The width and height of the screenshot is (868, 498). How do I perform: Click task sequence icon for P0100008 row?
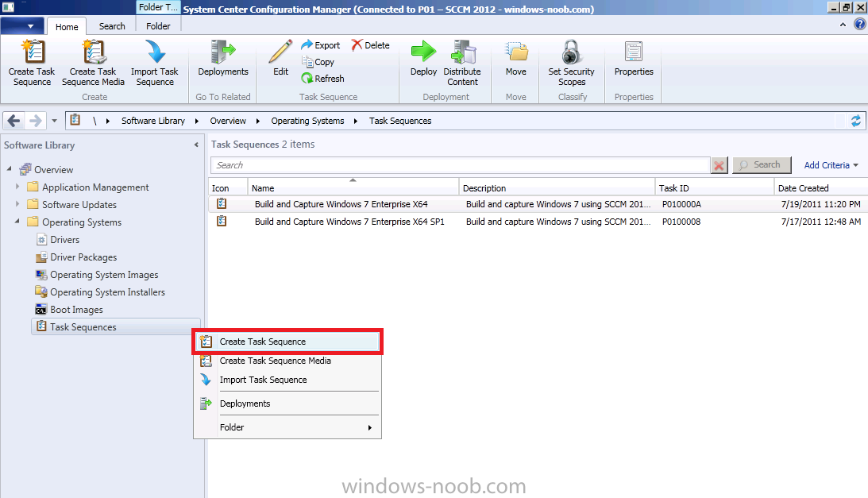click(x=222, y=221)
